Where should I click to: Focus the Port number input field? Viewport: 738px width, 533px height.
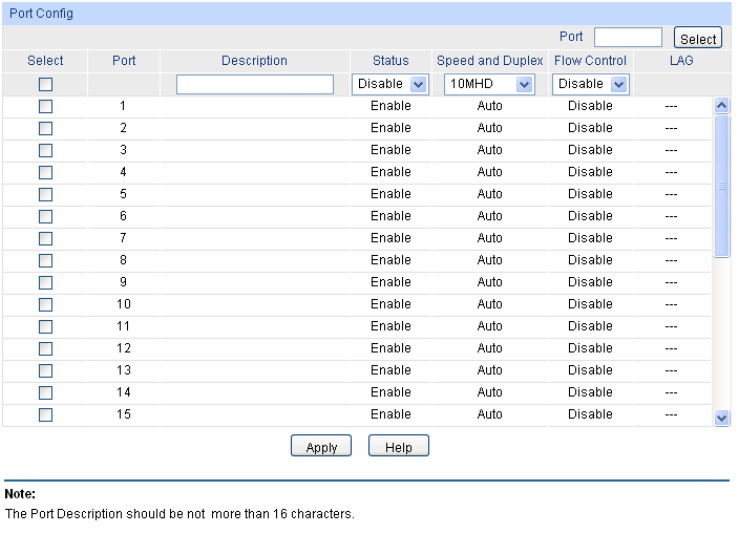628,37
